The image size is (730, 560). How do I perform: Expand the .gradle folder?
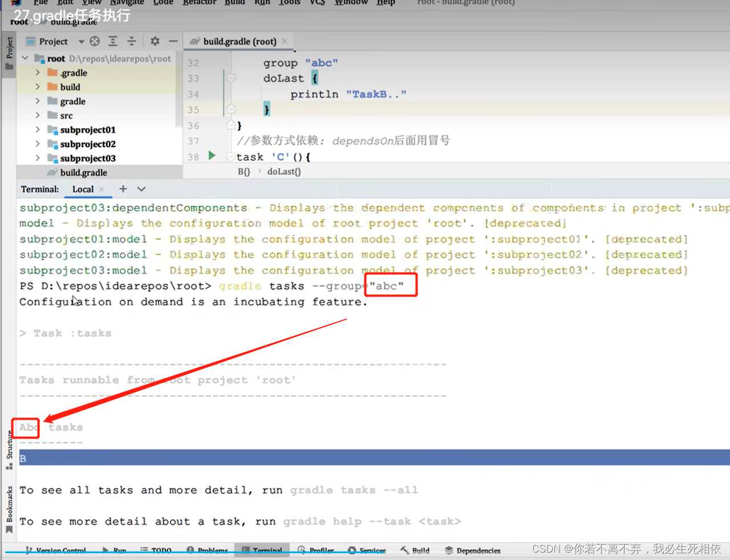pyautogui.click(x=38, y=72)
